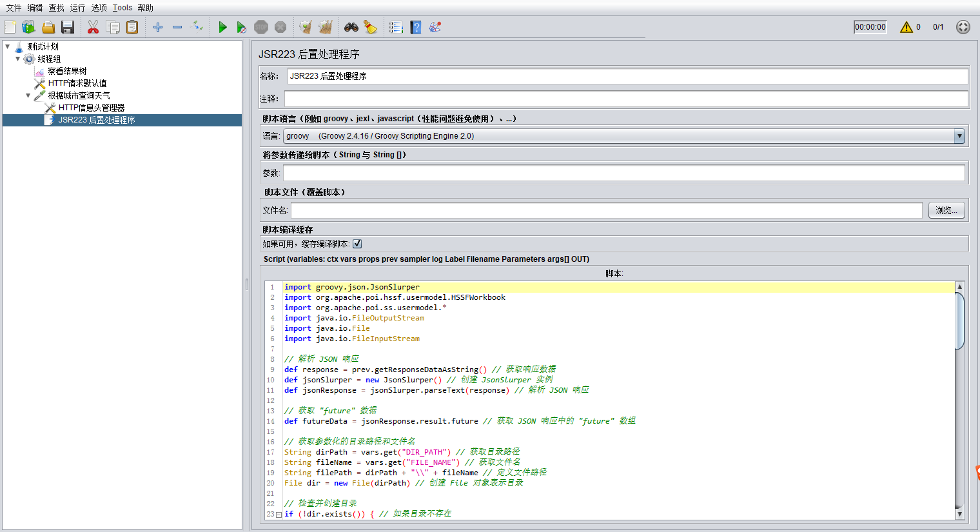Click script line 2 HSSFWorkbook import

click(395, 297)
